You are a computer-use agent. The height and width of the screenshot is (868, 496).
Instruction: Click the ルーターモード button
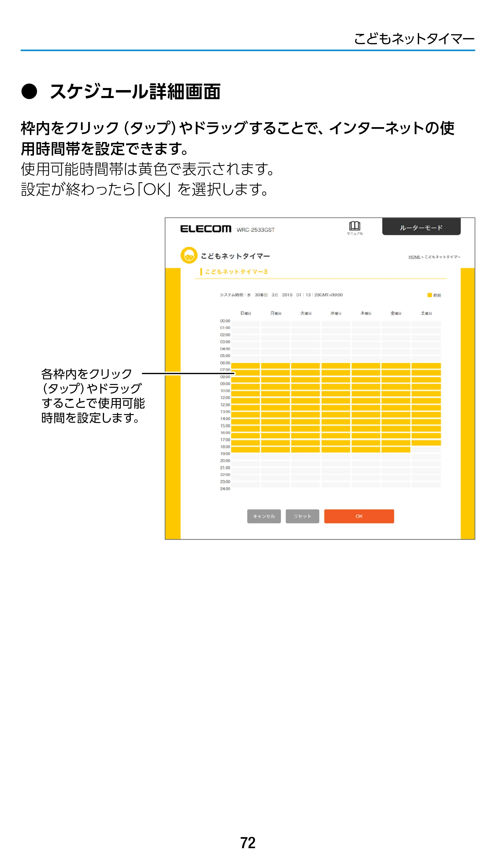[x=421, y=227]
